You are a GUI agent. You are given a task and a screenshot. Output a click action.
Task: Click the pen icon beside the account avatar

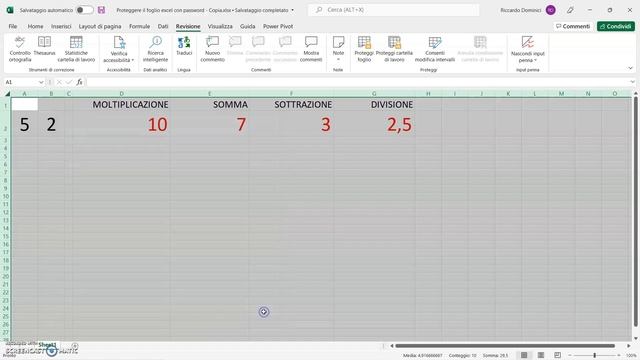coord(570,10)
